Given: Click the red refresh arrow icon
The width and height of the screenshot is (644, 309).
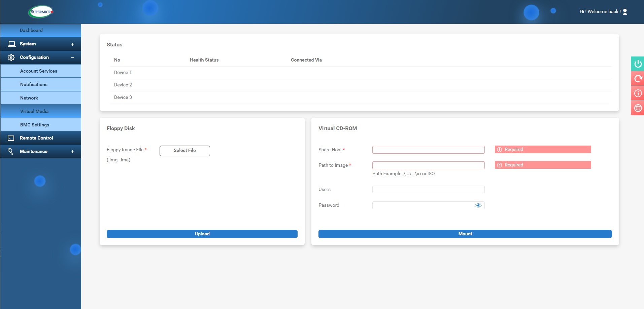Looking at the screenshot, I should coord(638,79).
